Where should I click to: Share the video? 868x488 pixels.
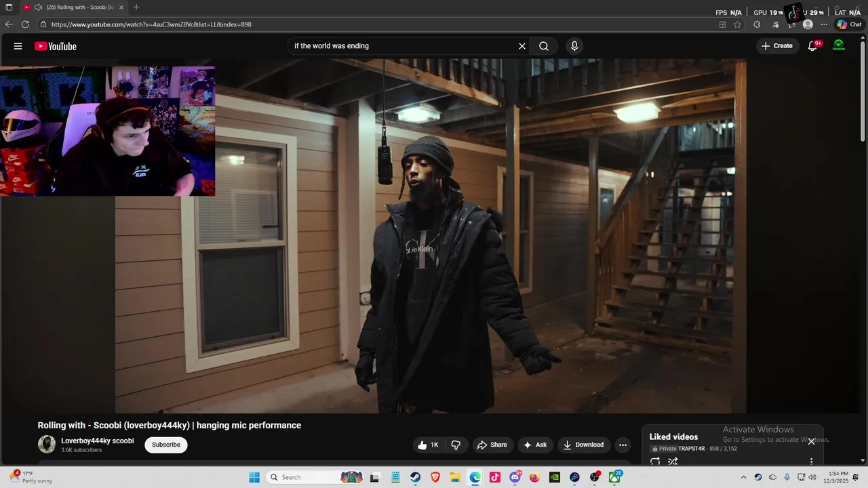click(x=492, y=445)
